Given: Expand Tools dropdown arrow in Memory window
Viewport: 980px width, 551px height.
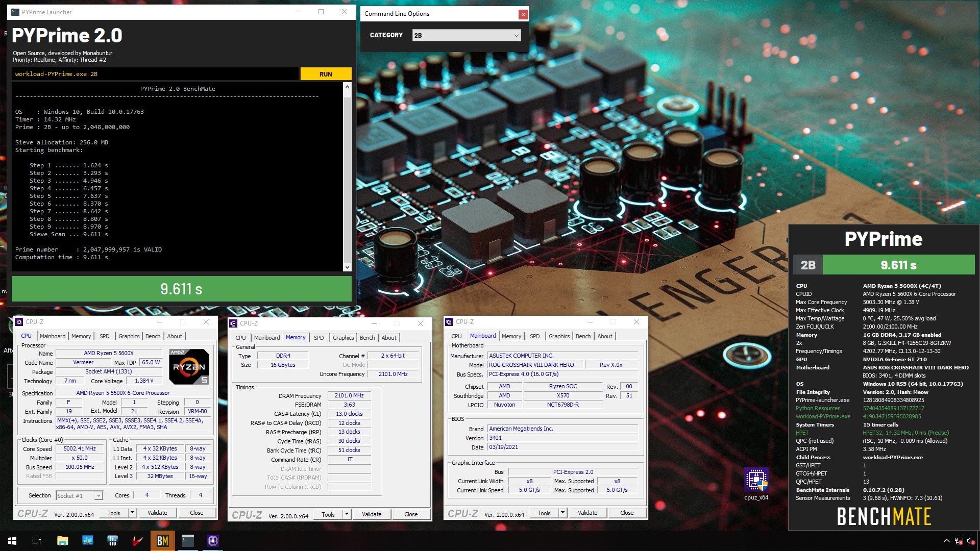Looking at the screenshot, I should point(347,514).
